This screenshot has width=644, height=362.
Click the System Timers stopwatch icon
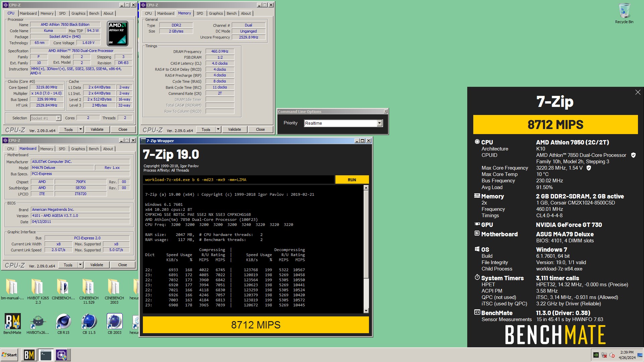[477, 278]
